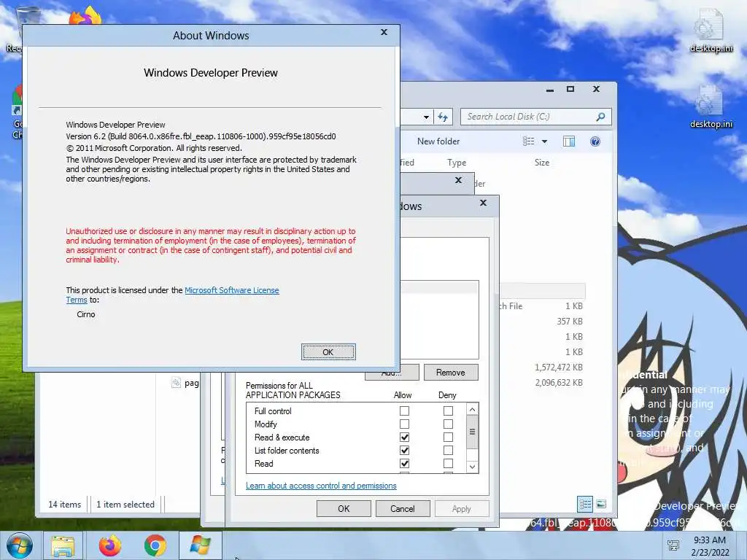Click permissions list scroll up arrow
747x560 pixels.
tap(472, 410)
